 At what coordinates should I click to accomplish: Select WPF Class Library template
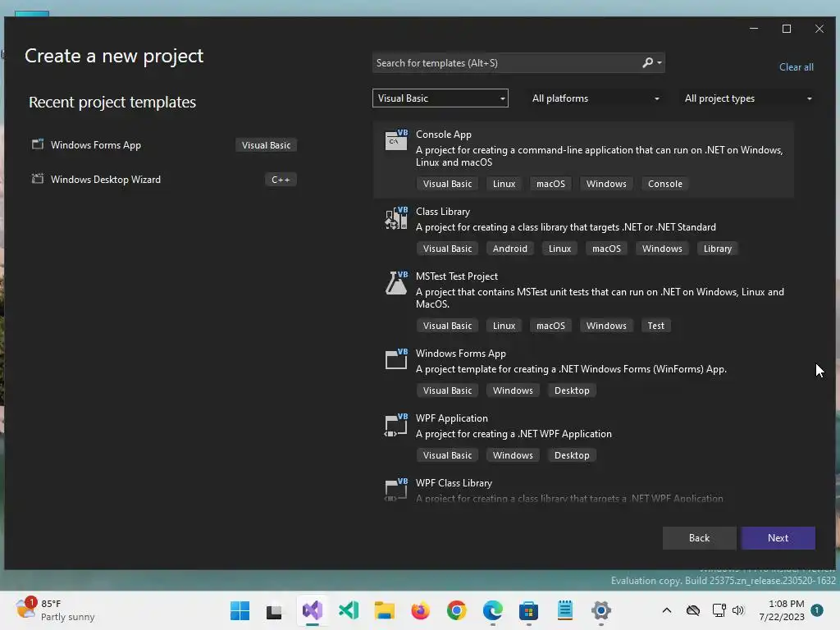coord(583,489)
